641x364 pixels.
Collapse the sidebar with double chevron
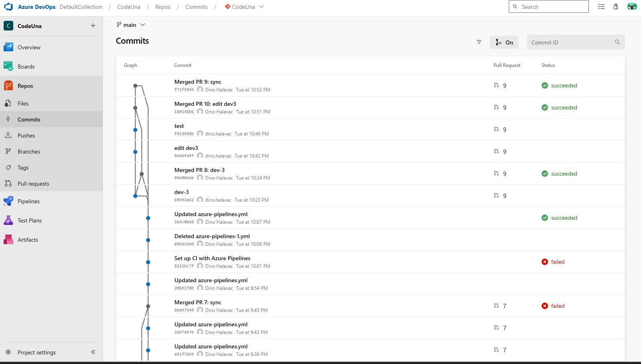pos(93,352)
